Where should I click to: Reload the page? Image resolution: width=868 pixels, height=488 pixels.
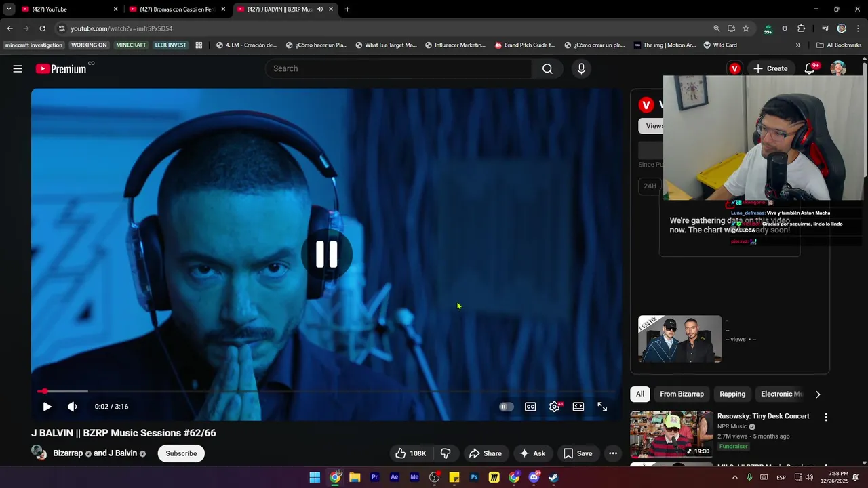(42, 28)
